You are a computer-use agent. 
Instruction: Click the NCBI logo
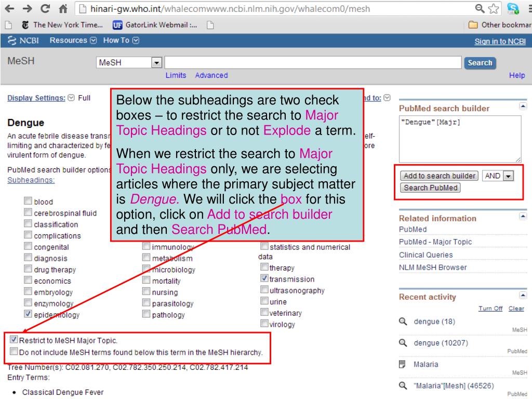(x=23, y=41)
